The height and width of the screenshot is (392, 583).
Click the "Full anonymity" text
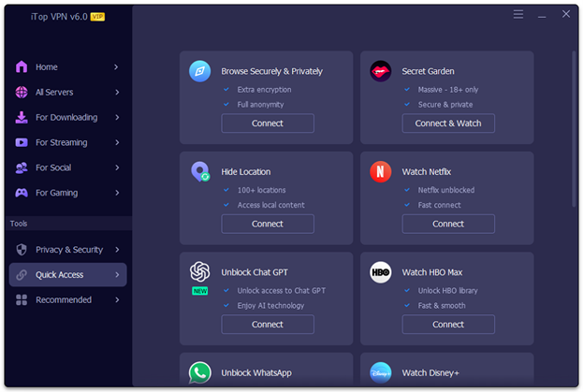point(260,105)
